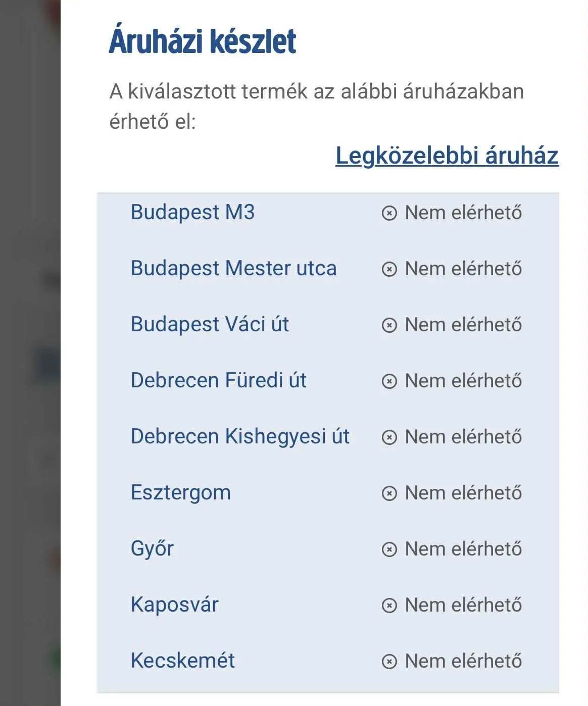Click the Áruházi készlet heading
This screenshot has height=706, width=588.
point(203,41)
